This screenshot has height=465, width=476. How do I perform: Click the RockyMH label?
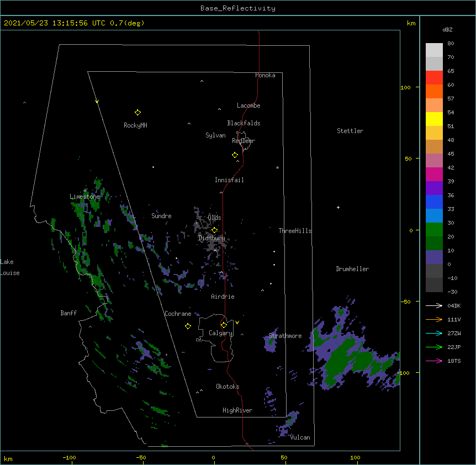[135, 125]
